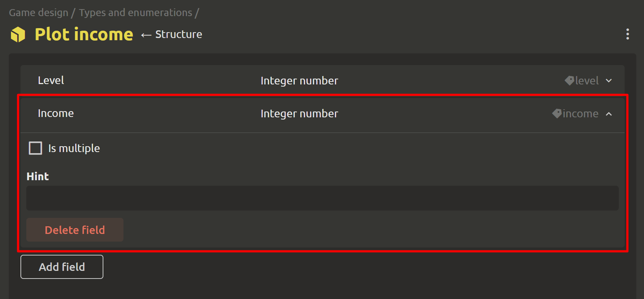Click the Plot income title
This screenshot has height=299, width=644.
point(84,34)
